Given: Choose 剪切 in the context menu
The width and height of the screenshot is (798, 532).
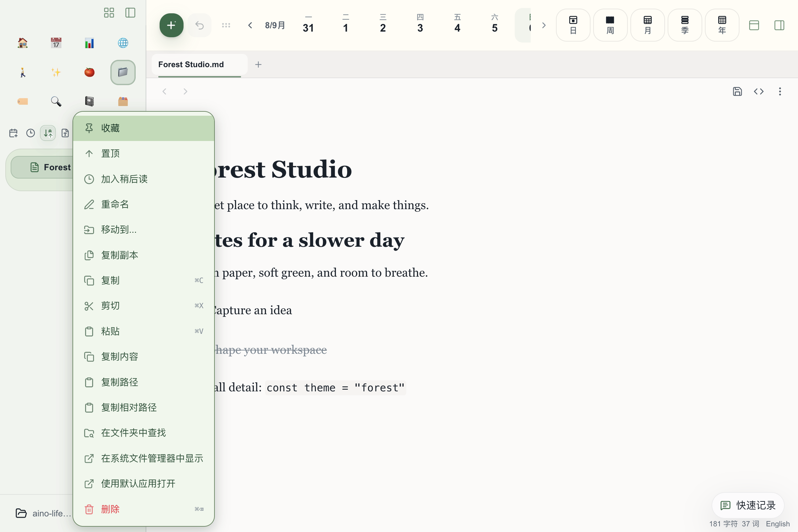Looking at the screenshot, I should click(144, 306).
